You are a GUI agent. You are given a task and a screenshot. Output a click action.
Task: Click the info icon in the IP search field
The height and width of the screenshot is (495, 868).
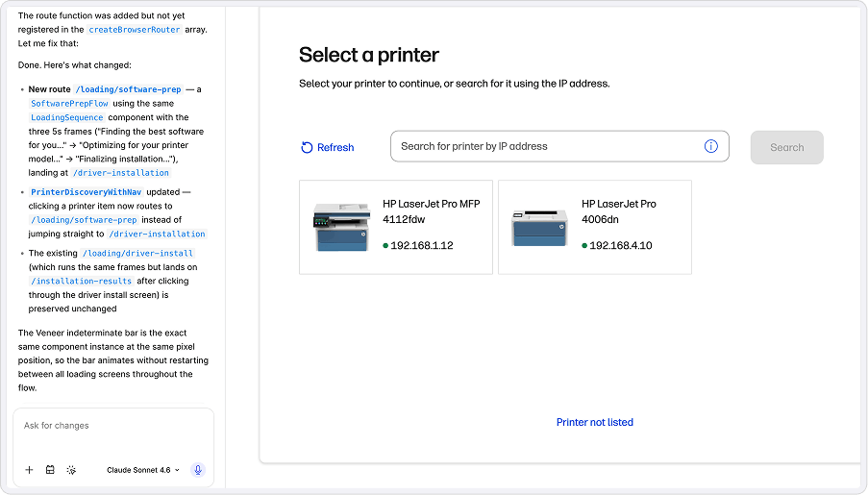[x=710, y=146]
